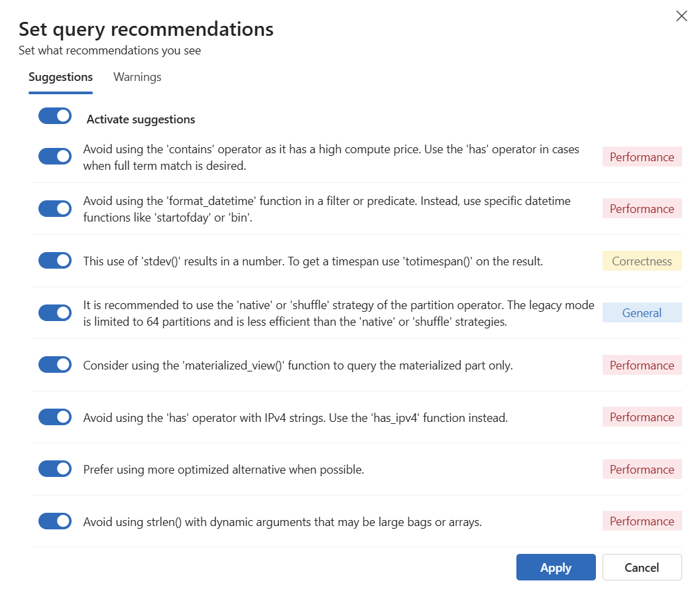Click the blue General tag

[642, 313]
